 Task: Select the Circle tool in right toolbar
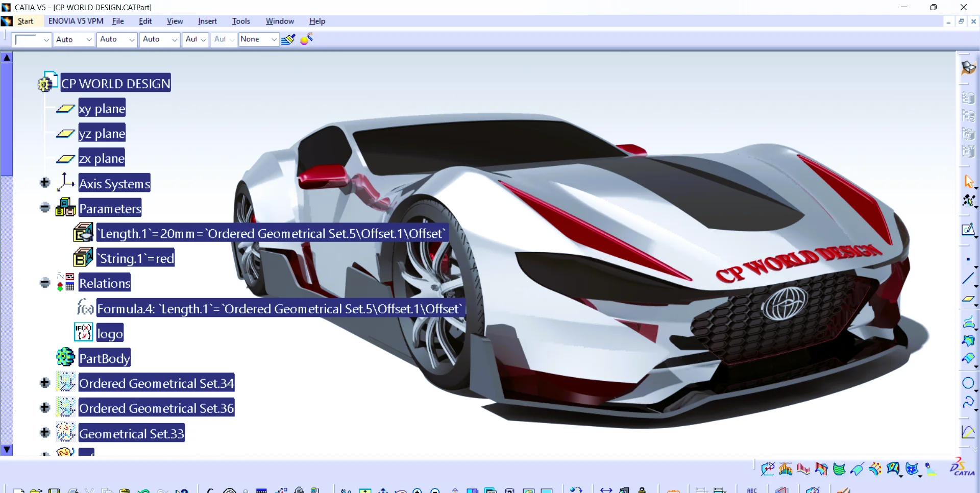pos(968,383)
